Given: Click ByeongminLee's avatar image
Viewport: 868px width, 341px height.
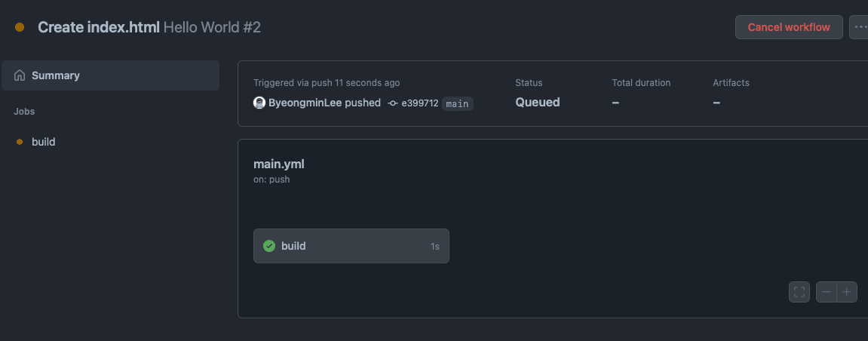Looking at the screenshot, I should 259,103.
